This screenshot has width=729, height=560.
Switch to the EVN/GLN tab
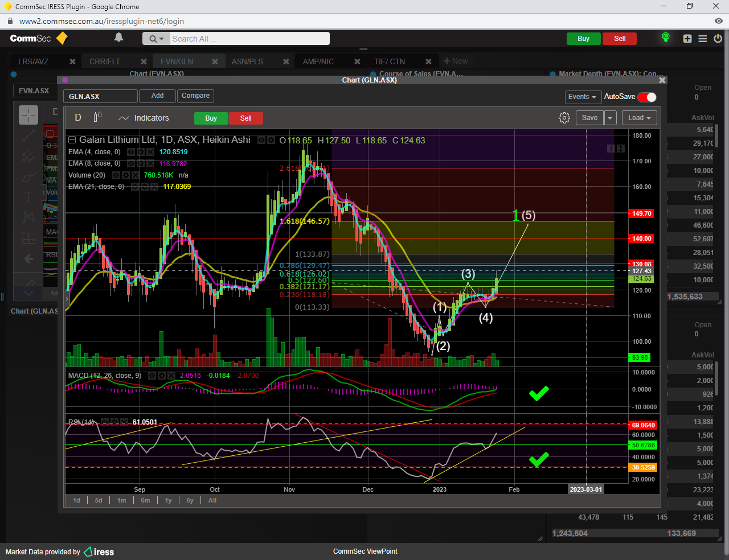[x=177, y=61]
